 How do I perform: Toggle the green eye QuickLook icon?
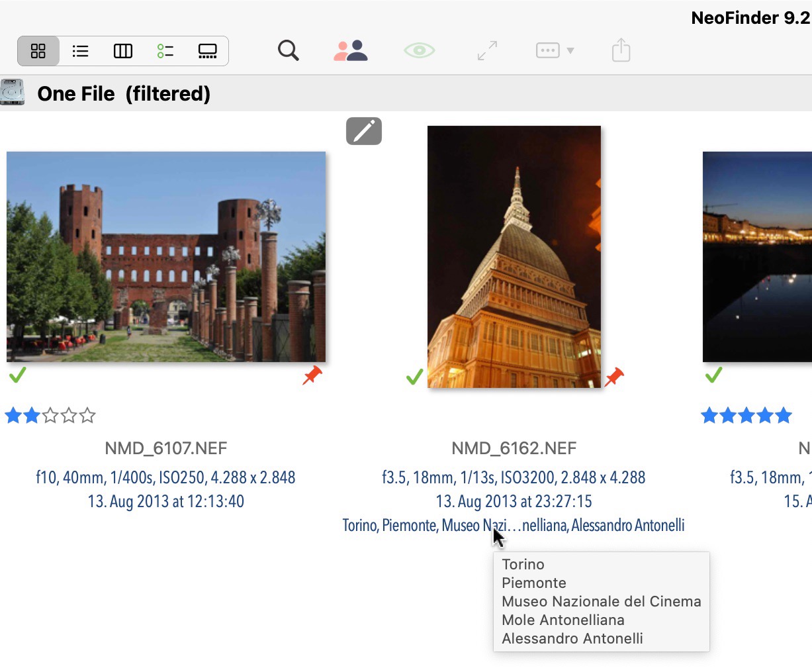(420, 50)
